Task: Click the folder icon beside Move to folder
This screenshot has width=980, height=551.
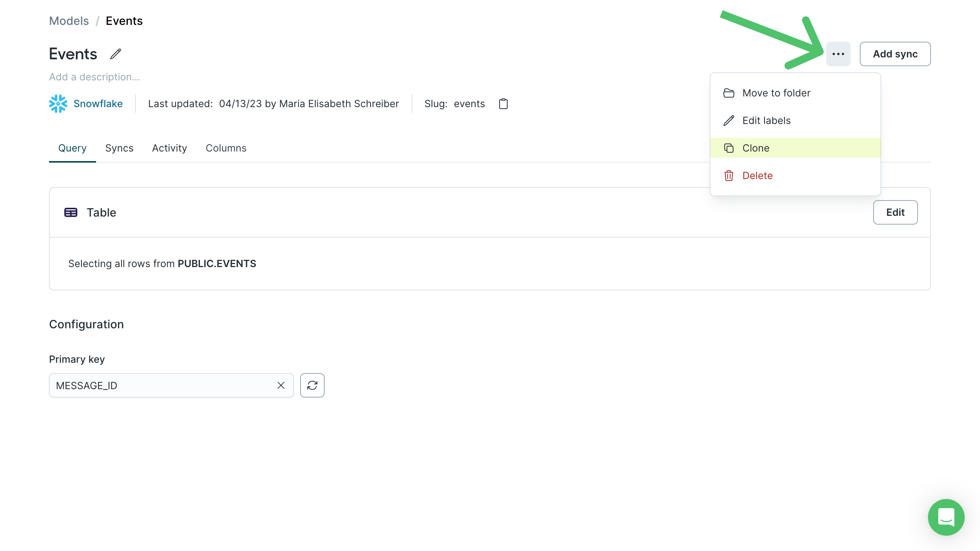Action: [x=728, y=93]
